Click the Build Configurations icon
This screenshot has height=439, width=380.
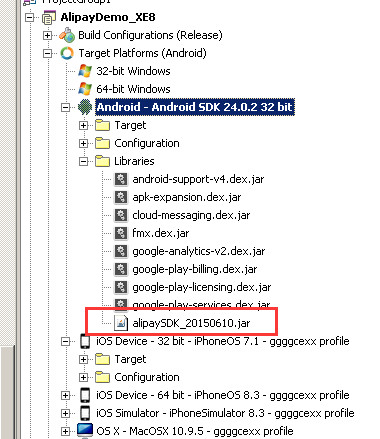pos(67,35)
